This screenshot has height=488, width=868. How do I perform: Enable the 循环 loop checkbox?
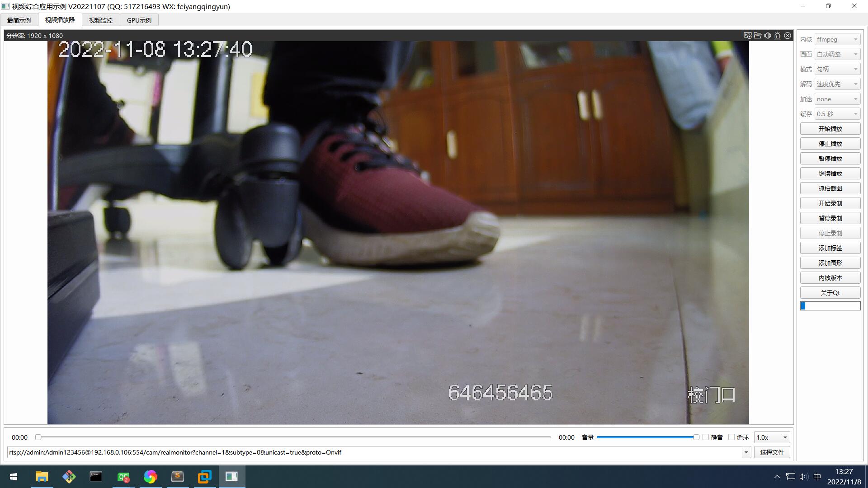click(x=731, y=437)
